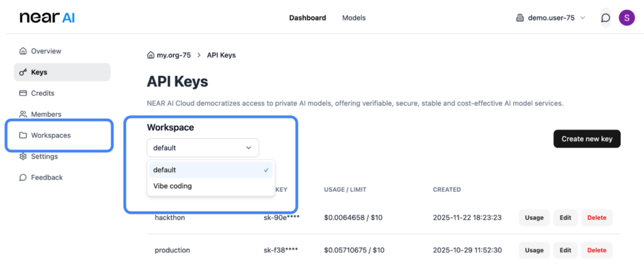Select the checked default workspace option
The width and height of the screenshot is (644, 271).
211,170
